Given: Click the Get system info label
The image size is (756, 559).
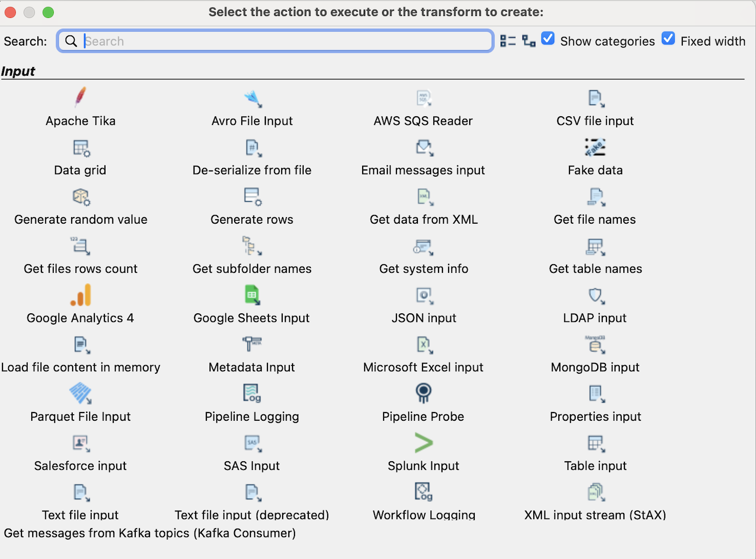Looking at the screenshot, I should coord(424,269).
